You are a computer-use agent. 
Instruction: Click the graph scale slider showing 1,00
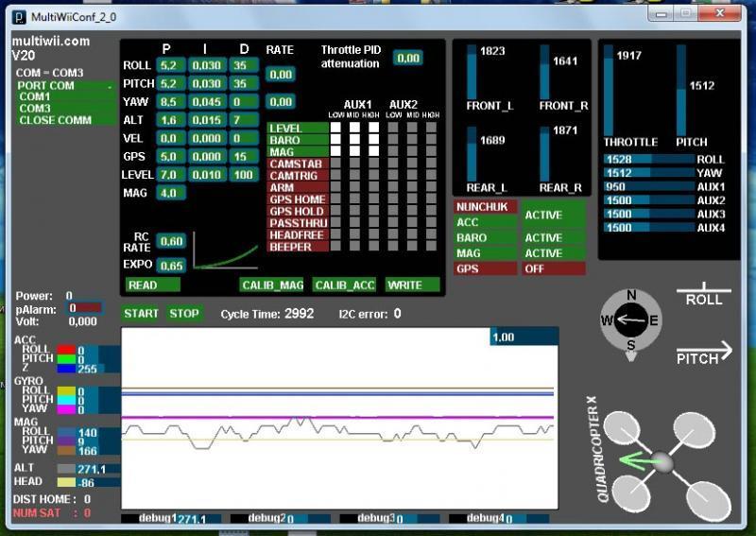[523, 337]
